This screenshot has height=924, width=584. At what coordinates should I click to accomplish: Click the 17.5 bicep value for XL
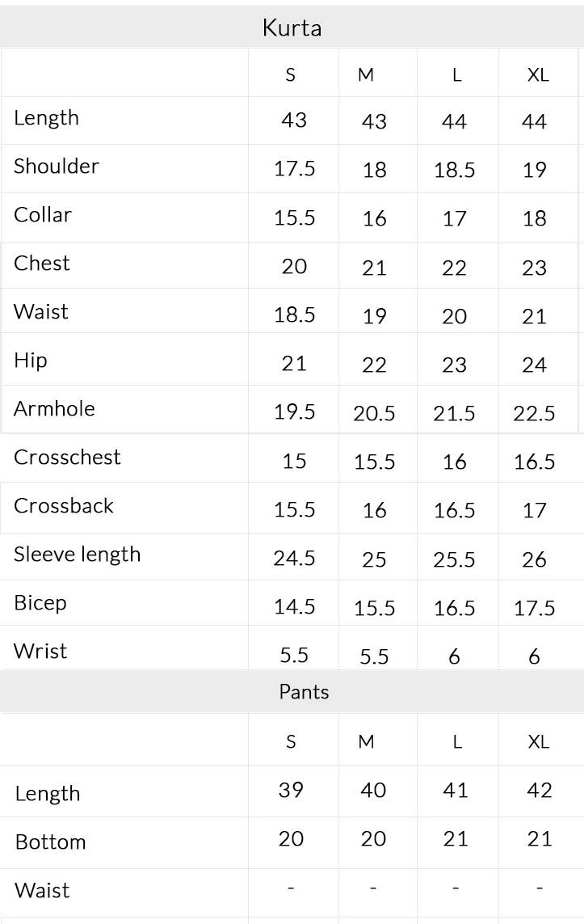534,608
